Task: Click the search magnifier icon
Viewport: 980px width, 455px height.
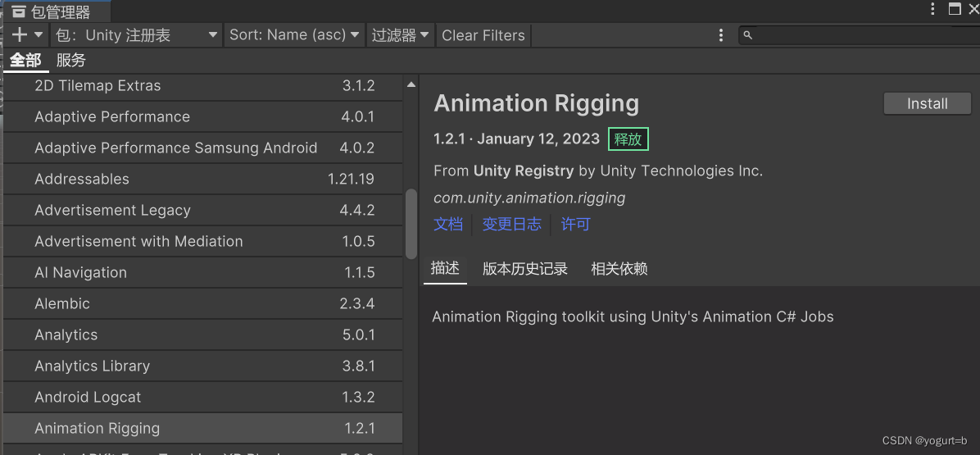Action: pyautogui.click(x=748, y=35)
